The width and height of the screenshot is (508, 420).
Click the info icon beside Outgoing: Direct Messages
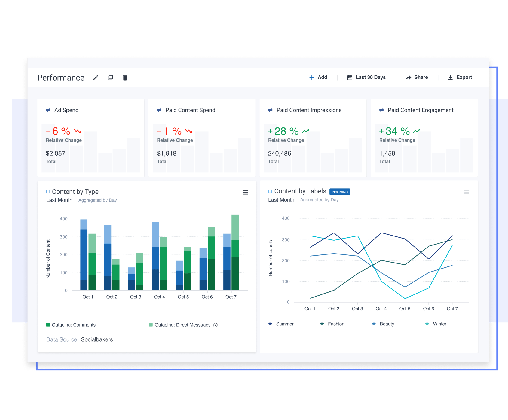coord(215,325)
